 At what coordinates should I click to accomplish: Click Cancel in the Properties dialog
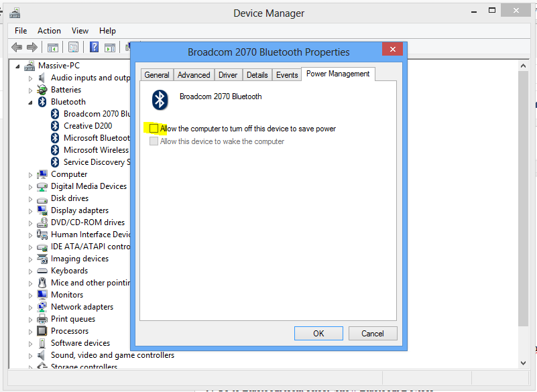pyautogui.click(x=373, y=334)
